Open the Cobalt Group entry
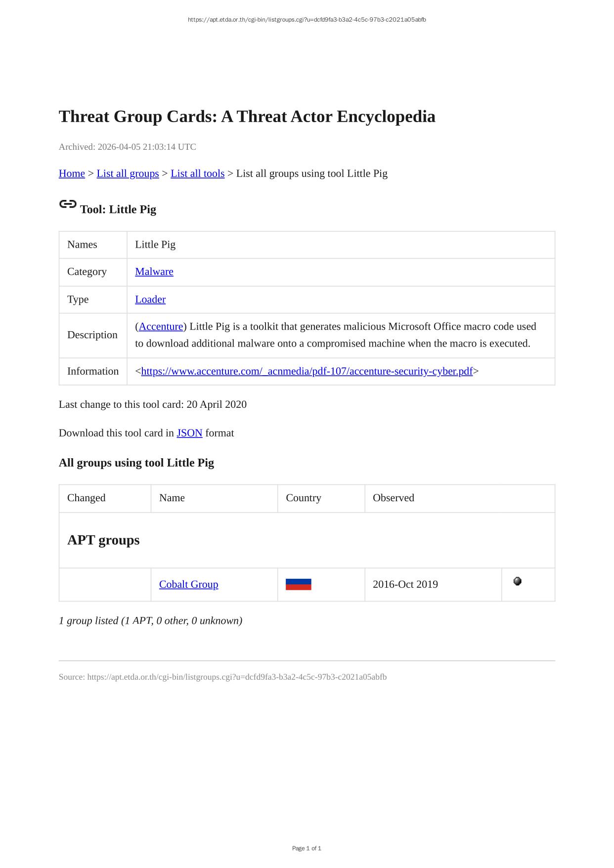The width and height of the screenshot is (614, 868). pyautogui.click(x=188, y=584)
